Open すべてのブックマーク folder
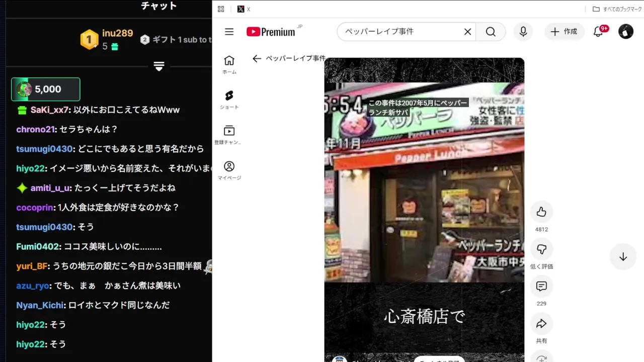Image resolution: width=644 pixels, height=362 pixels. coord(616,9)
